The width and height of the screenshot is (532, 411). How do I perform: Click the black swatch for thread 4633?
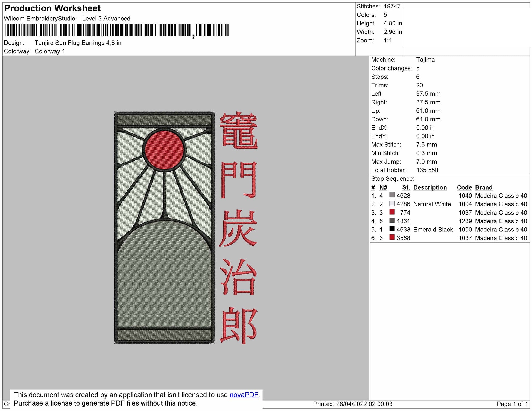point(392,229)
